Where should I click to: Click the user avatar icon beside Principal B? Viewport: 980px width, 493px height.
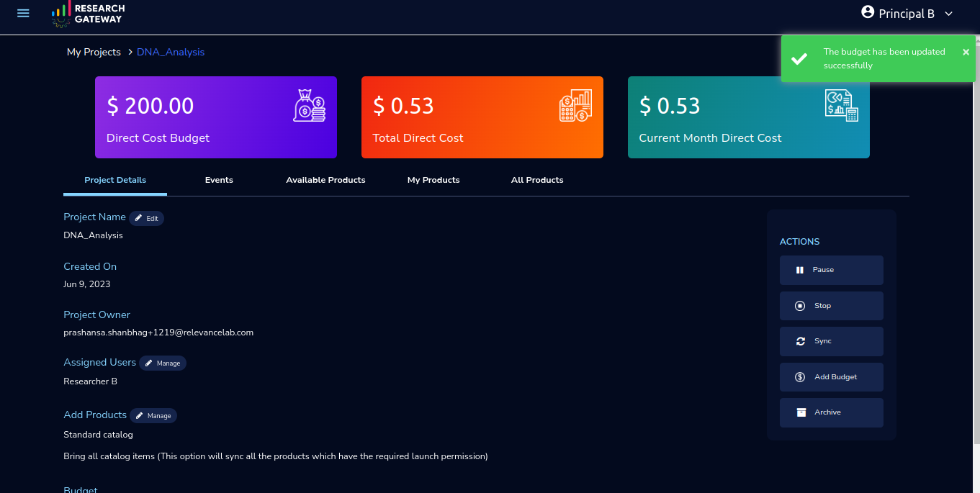click(x=868, y=13)
